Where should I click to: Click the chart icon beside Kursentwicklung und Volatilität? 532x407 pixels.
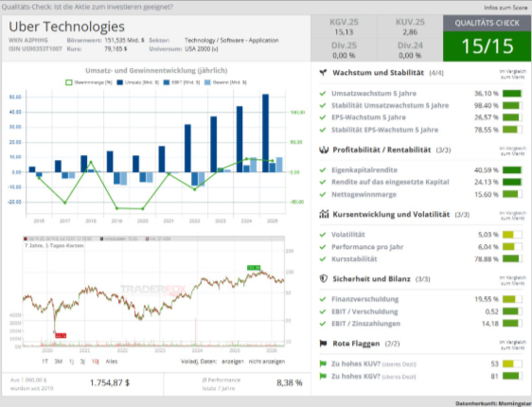(324, 214)
